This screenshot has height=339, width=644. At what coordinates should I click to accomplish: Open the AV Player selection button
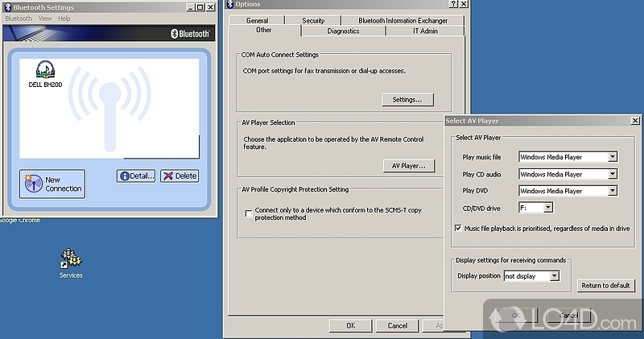click(x=409, y=166)
